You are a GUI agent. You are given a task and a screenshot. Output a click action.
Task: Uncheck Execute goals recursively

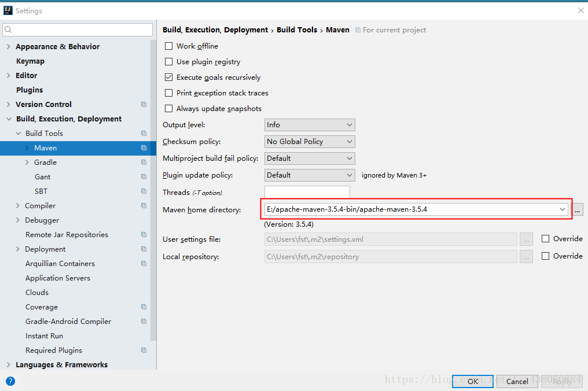[169, 78]
